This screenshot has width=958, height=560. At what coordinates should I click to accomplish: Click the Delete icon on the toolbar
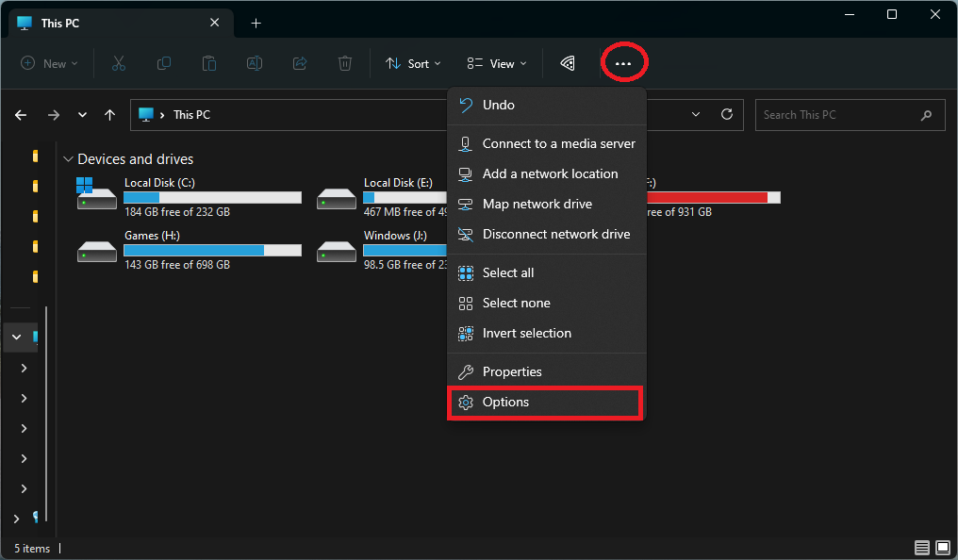click(x=345, y=63)
